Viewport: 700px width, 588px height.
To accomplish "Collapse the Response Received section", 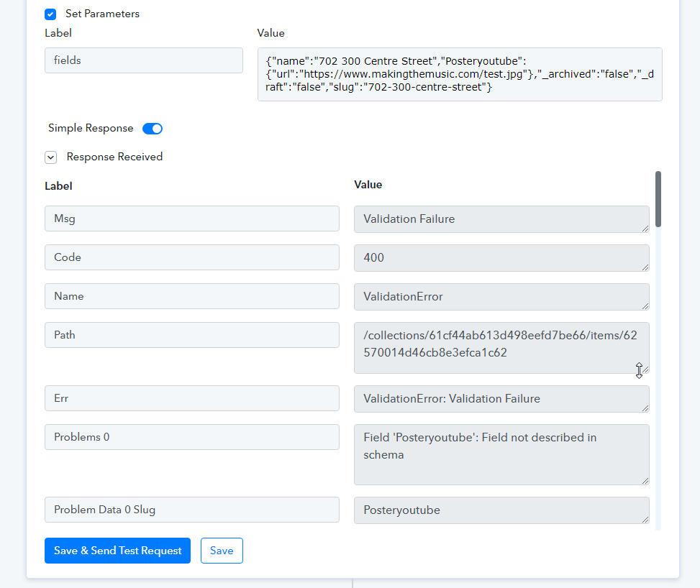I will 51,157.
